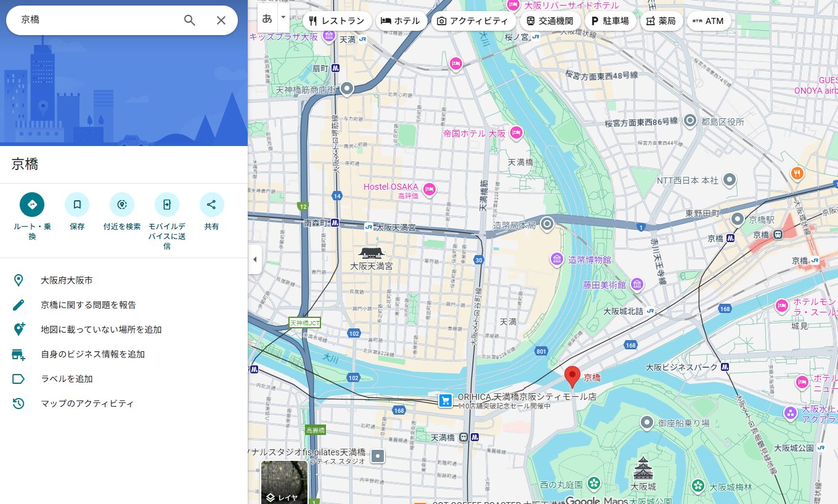Image resolution: width=838 pixels, height=504 pixels.
Task: Show 駐車場 parking on map
Action: [610, 21]
